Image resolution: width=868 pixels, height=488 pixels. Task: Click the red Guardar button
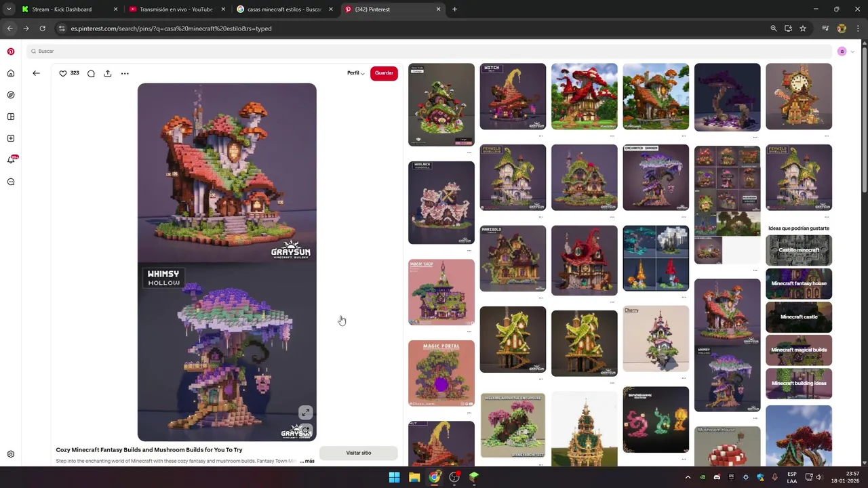pyautogui.click(x=384, y=73)
